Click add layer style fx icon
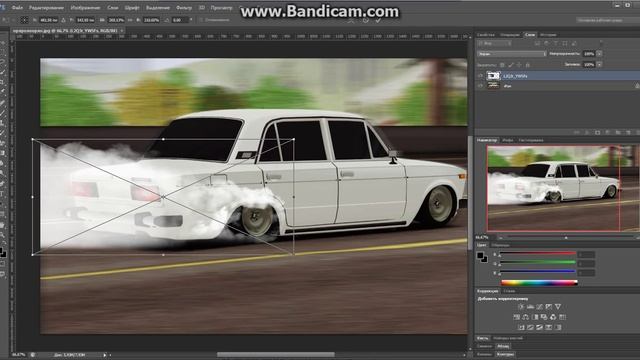 click(x=587, y=133)
